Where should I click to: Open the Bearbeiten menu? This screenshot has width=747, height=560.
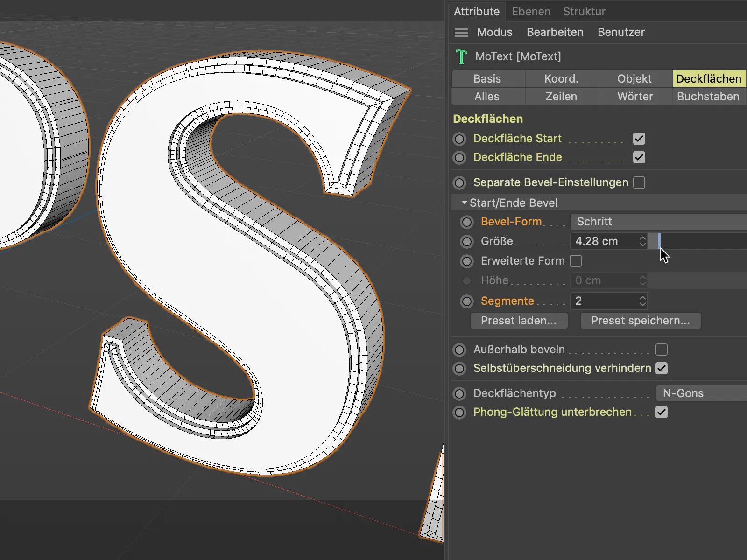(555, 32)
